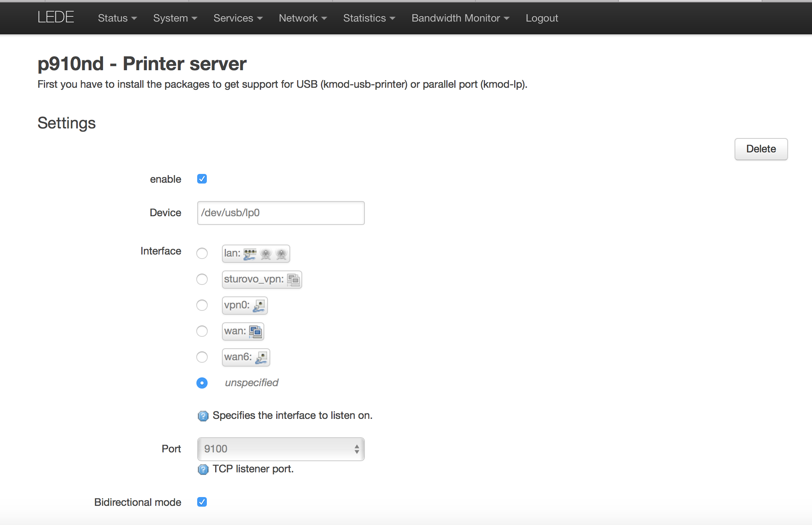
Task: Open the Network menu
Action: click(x=303, y=18)
